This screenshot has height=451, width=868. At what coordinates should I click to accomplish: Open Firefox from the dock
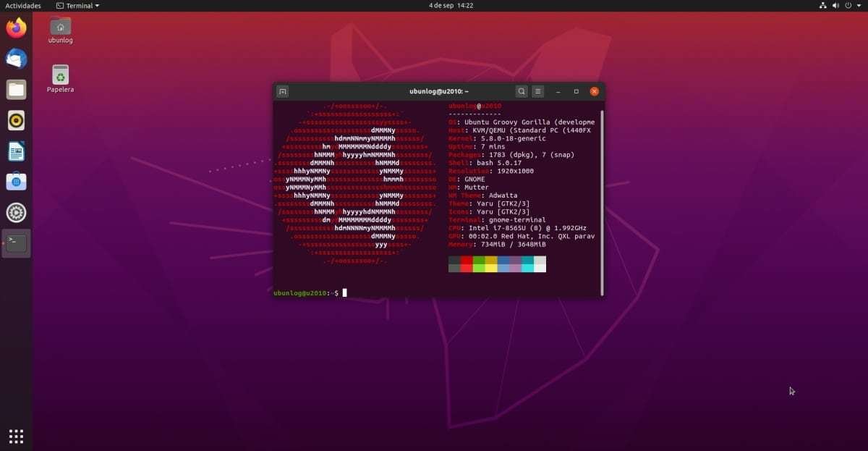coord(16,28)
